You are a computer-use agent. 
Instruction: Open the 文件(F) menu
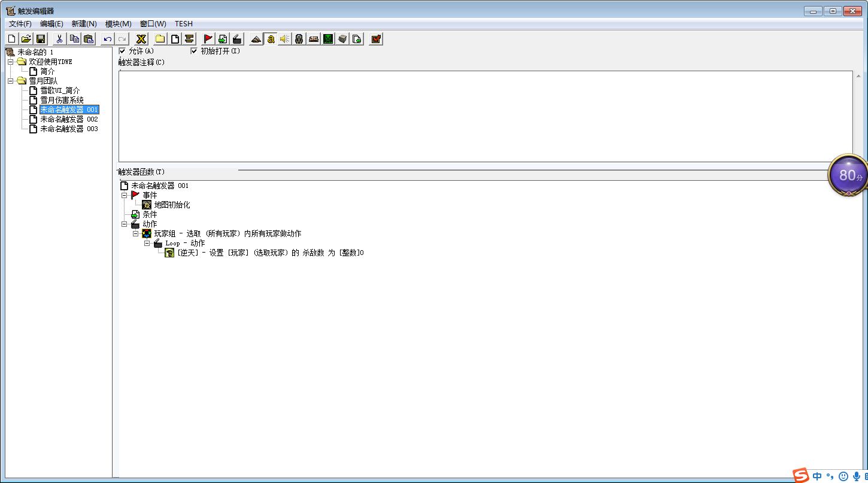click(20, 24)
